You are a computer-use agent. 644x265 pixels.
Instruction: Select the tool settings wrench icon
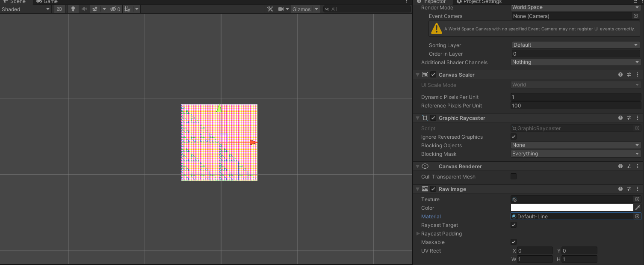[x=270, y=9]
